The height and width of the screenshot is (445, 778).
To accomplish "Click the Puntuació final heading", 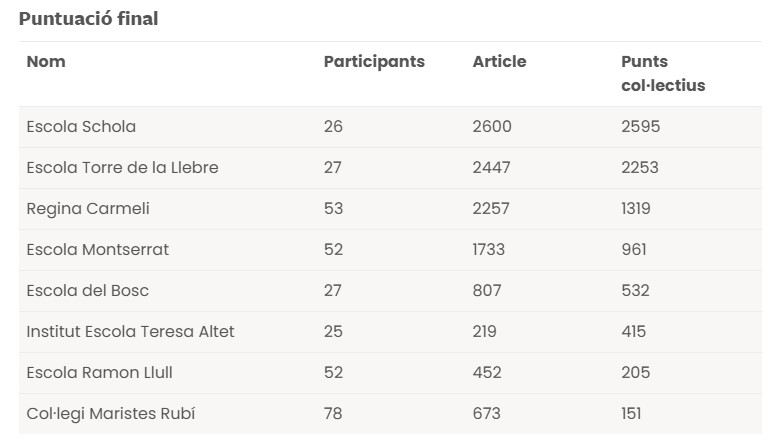I will coord(88,18).
